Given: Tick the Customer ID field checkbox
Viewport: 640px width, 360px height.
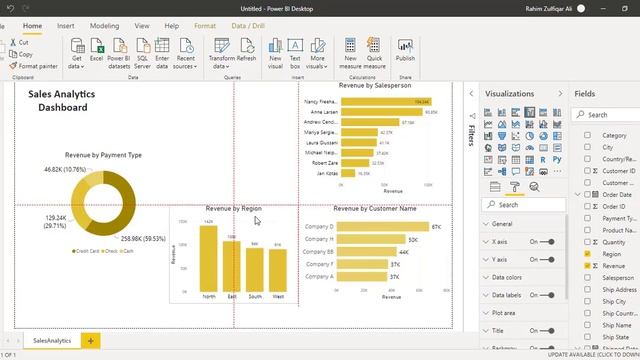Looking at the screenshot, I should (x=587, y=171).
